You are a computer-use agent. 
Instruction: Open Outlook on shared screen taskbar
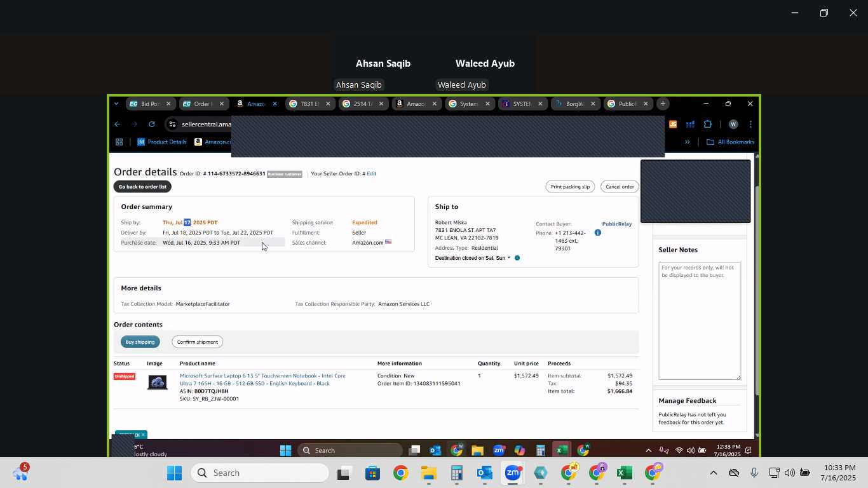click(435, 451)
